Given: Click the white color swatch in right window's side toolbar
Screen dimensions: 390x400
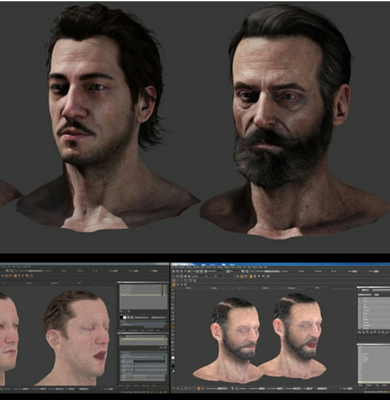Looking at the screenshot, I should 173,358.
